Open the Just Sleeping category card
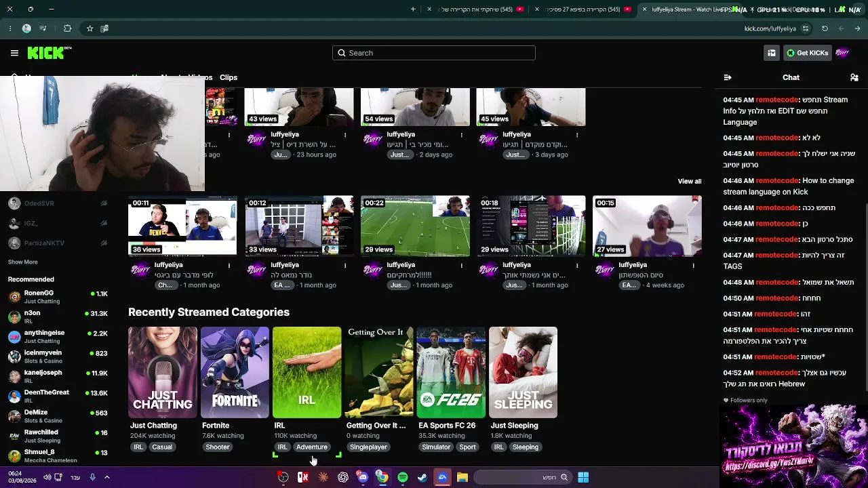The height and width of the screenshot is (488, 868). (x=523, y=372)
